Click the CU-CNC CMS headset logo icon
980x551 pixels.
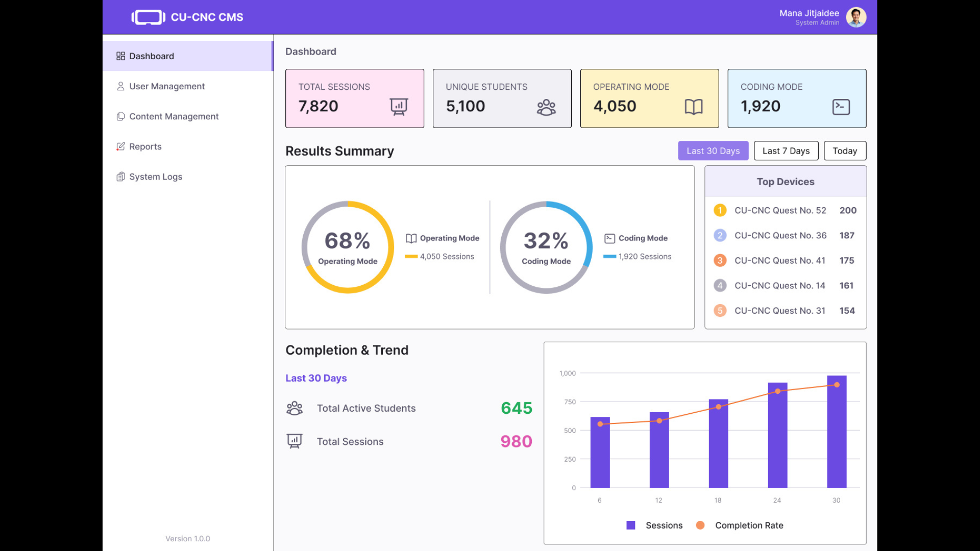click(x=148, y=17)
